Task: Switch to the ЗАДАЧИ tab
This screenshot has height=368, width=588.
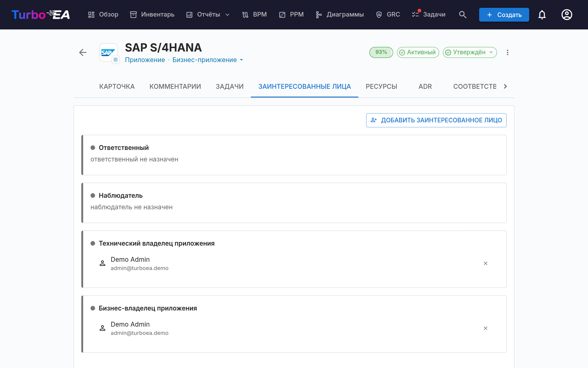Action: [x=230, y=86]
